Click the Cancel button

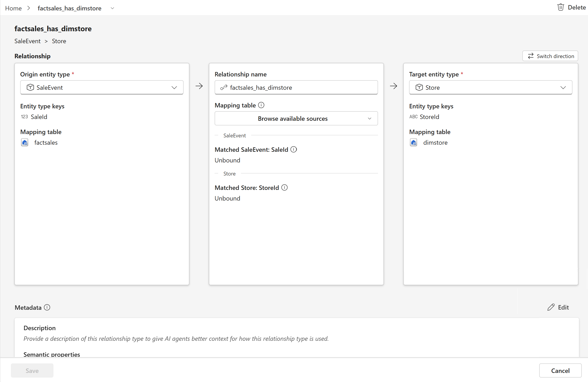(x=560, y=371)
